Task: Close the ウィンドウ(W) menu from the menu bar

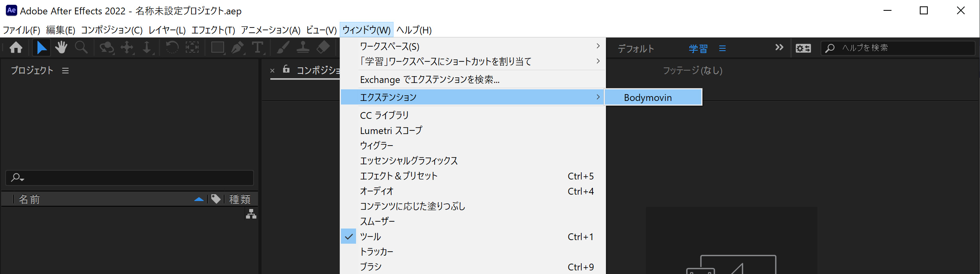Action: pos(366,30)
